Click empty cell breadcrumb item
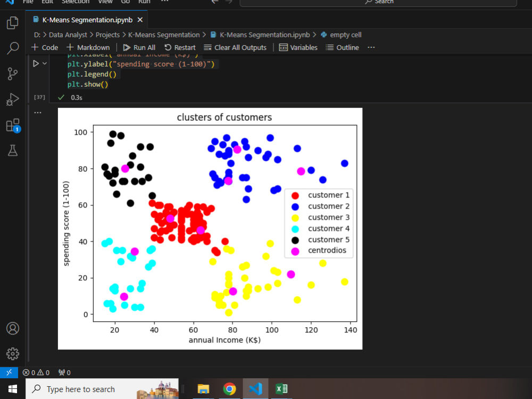This screenshot has width=532, height=399. [x=341, y=35]
